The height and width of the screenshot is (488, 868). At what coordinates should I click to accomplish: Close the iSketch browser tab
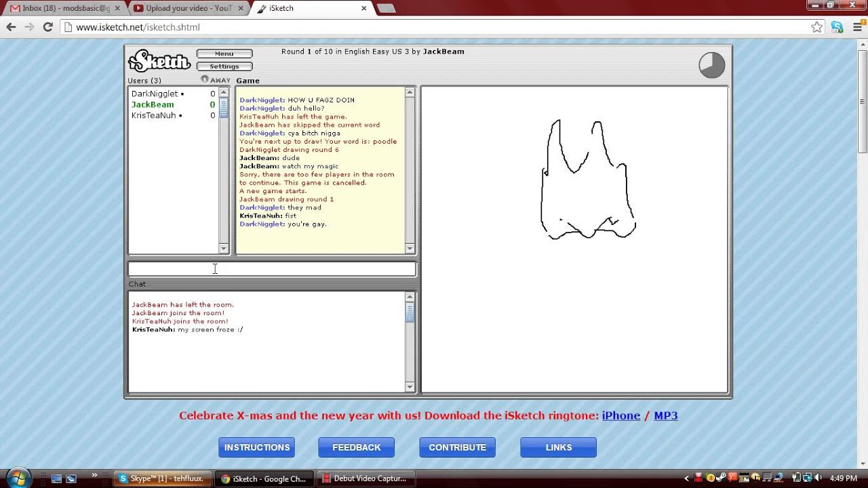tap(363, 8)
